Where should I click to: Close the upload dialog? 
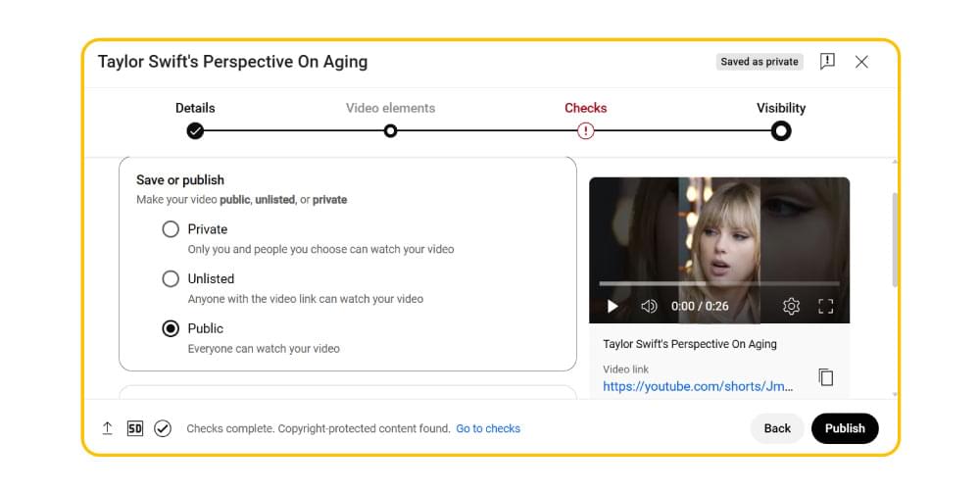861,62
